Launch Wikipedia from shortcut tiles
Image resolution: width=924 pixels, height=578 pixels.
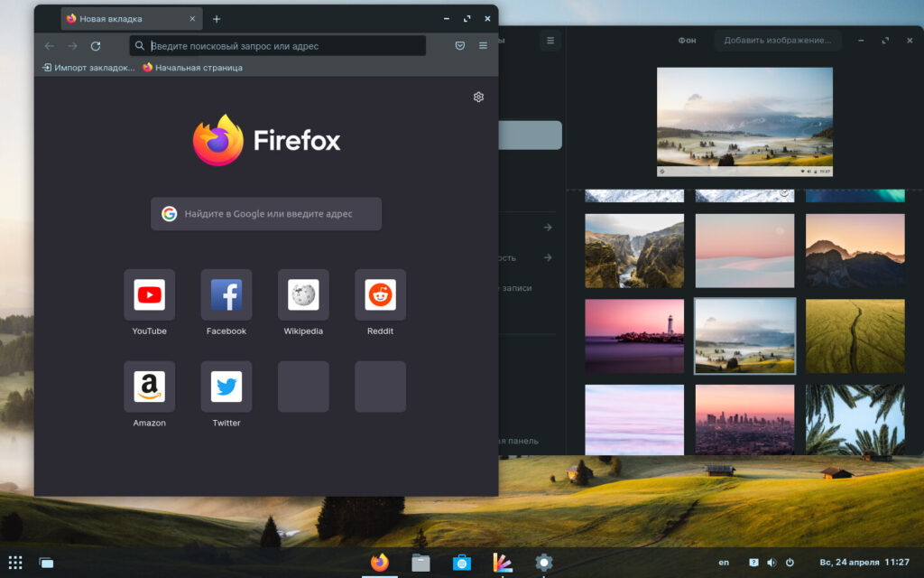303,295
